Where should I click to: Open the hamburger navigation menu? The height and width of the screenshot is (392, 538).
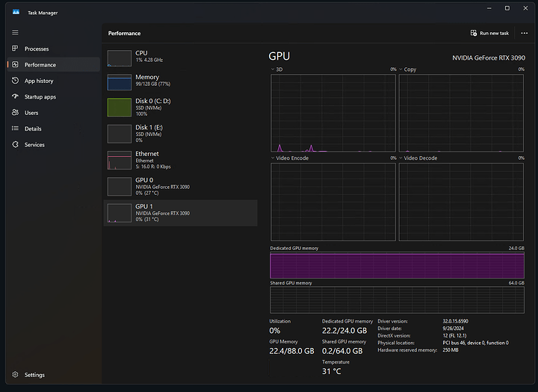15,32
